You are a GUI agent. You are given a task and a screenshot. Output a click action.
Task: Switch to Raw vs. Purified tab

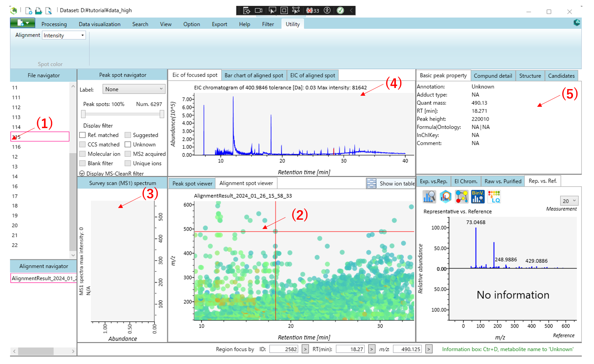503,181
